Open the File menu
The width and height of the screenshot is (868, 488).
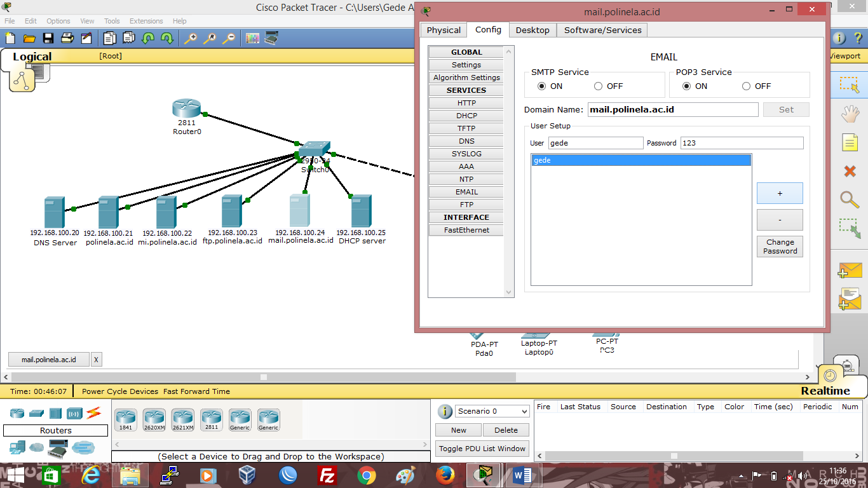tap(10, 21)
